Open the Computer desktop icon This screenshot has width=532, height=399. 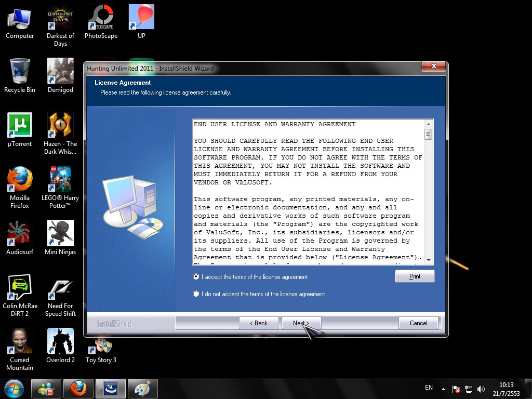coord(19,23)
